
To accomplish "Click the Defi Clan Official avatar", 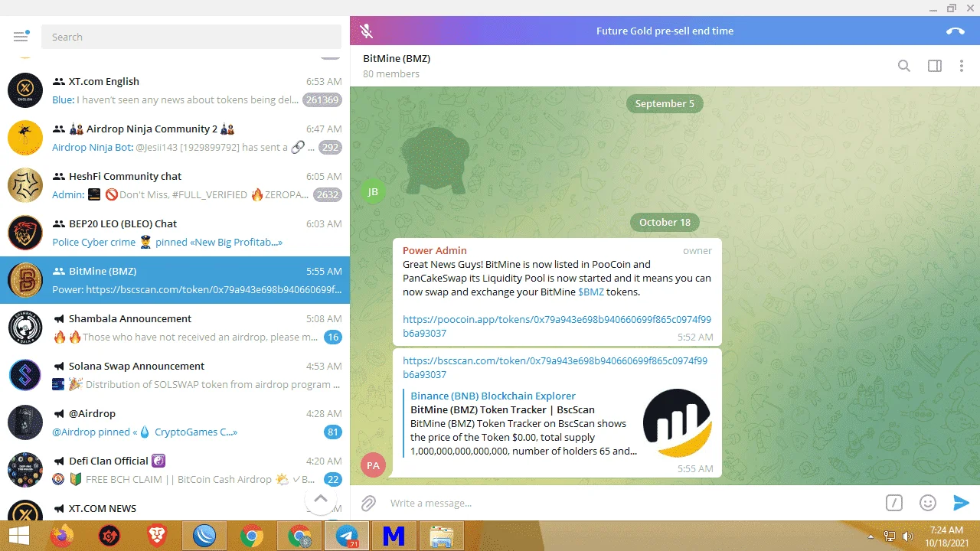I will pos(25,470).
